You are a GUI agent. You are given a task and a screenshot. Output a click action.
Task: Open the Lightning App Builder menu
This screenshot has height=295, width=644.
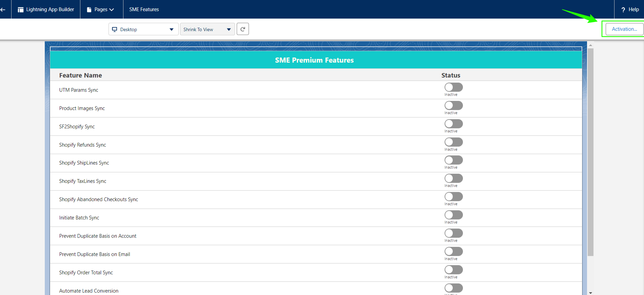click(46, 9)
